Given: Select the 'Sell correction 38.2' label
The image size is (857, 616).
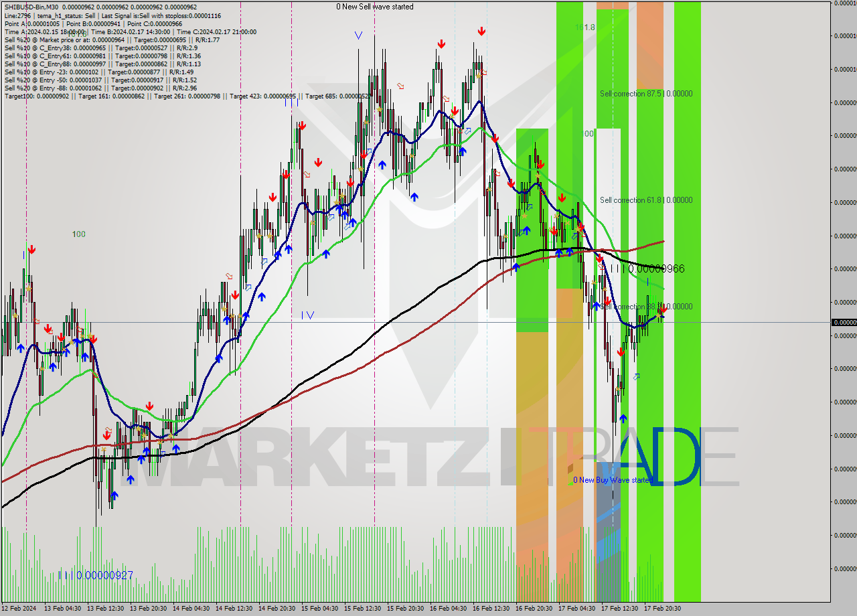Looking at the screenshot, I should coord(646,307).
